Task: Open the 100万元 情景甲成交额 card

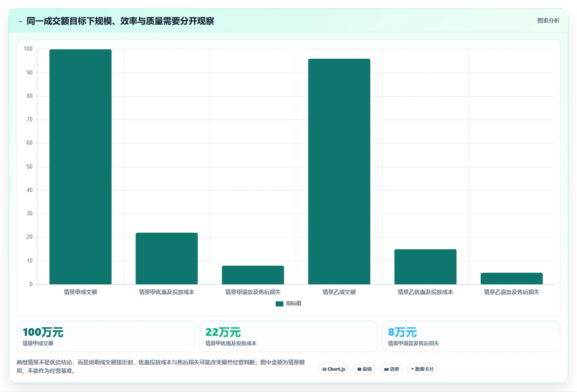Action: 106,336
